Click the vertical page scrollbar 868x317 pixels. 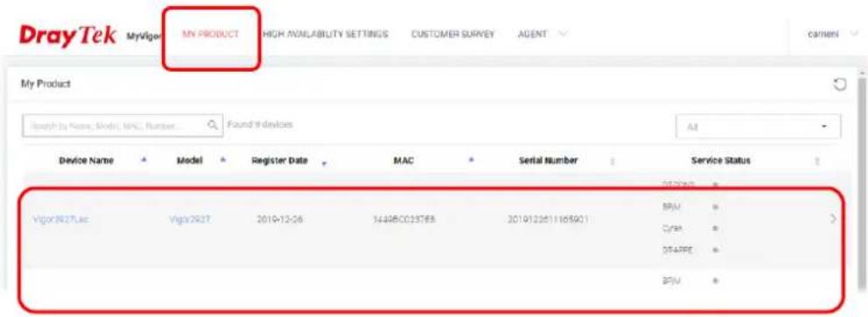click(x=861, y=183)
